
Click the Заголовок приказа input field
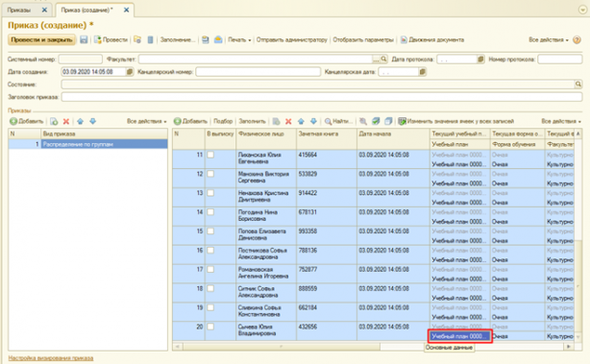(322, 97)
